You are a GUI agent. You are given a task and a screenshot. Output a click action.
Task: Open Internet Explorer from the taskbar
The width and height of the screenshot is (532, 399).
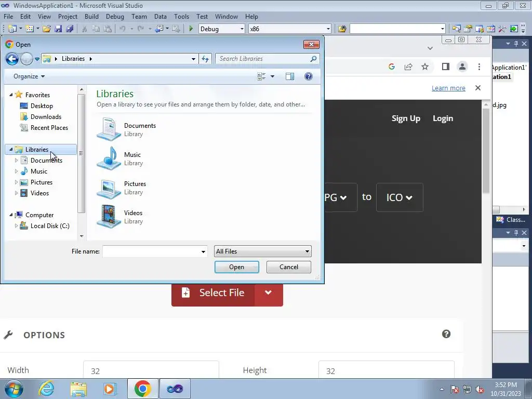point(46,389)
